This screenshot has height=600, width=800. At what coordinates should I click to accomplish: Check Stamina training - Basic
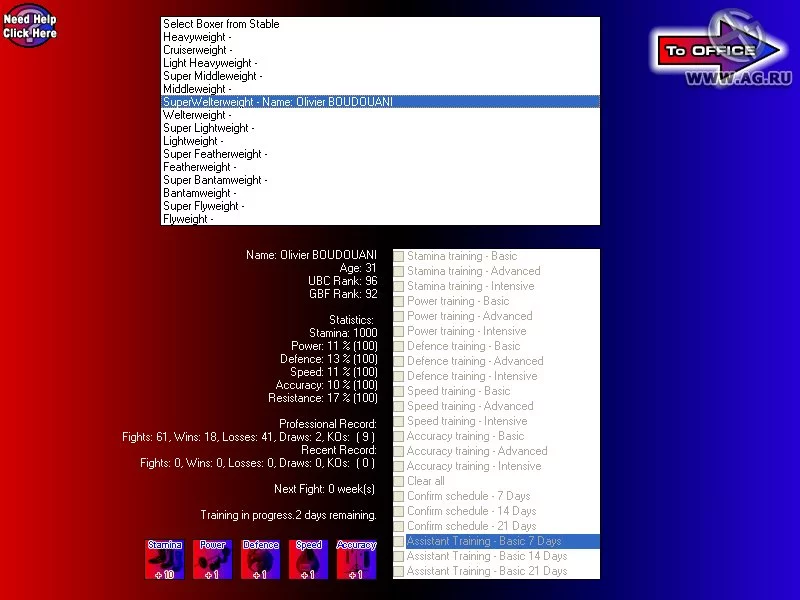pyautogui.click(x=399, y=256)
